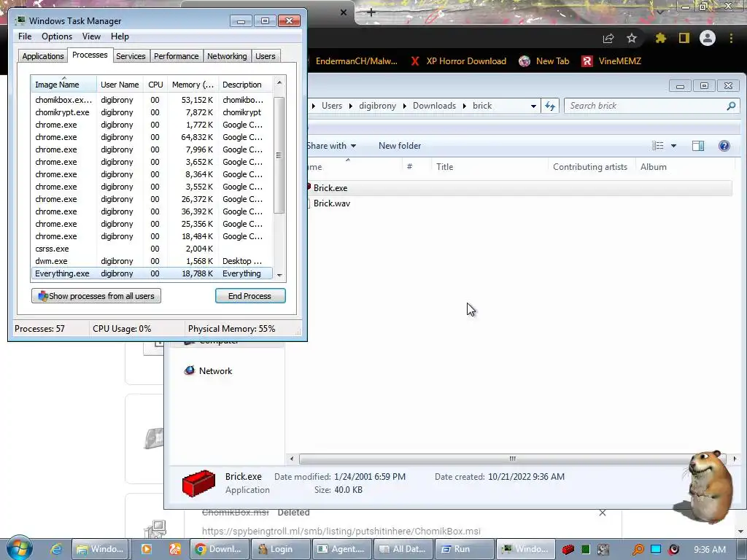Bookmark page with Chrome star icon

(632, 38)
